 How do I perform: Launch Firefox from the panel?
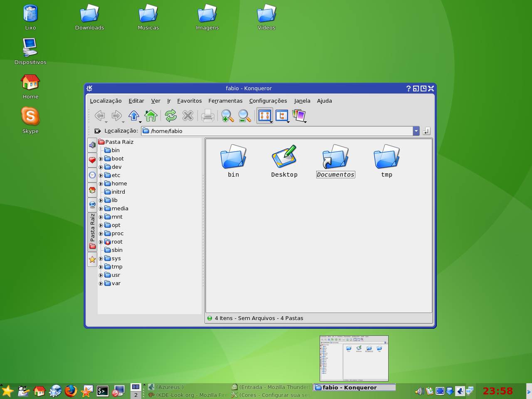click(x=71, y=391)
